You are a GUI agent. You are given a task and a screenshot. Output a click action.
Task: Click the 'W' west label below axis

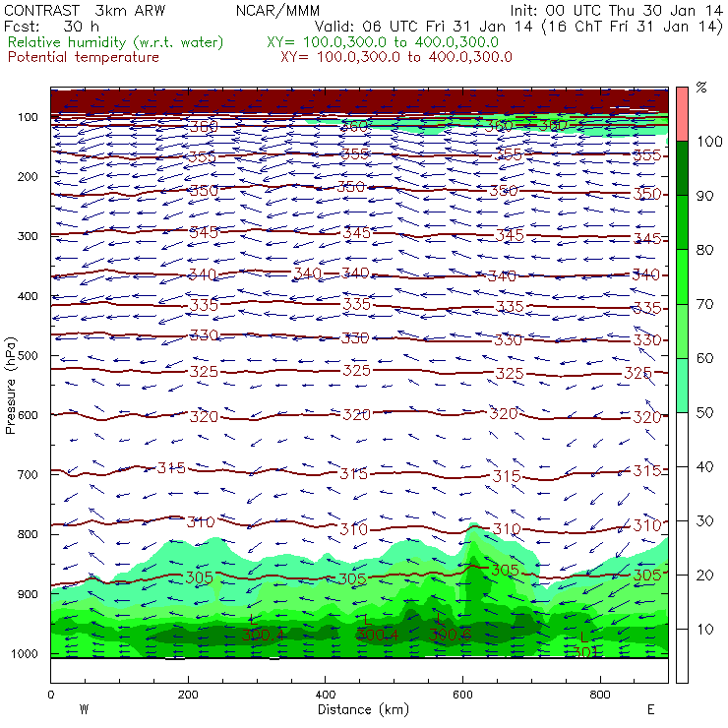click(84, 709)
